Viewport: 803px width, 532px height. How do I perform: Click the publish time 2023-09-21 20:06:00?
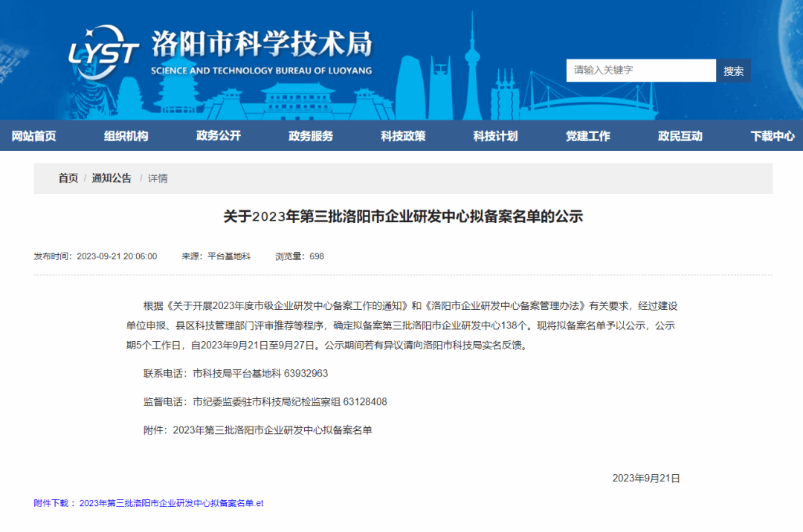(117, 256)
